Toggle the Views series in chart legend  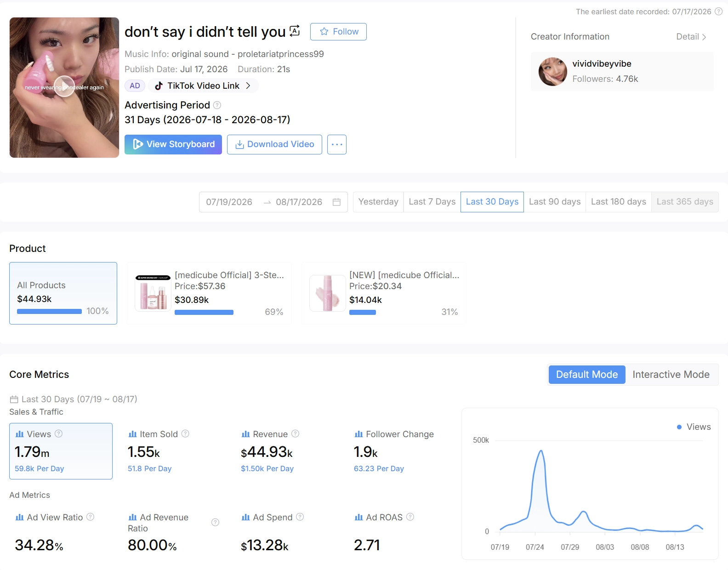[x=694, y=427]
